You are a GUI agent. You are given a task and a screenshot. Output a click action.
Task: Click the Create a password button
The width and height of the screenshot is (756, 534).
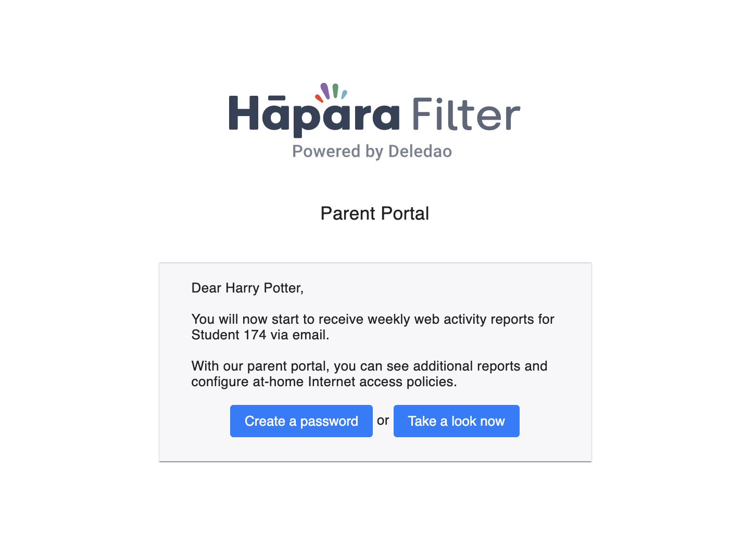(x=301, y=421)
